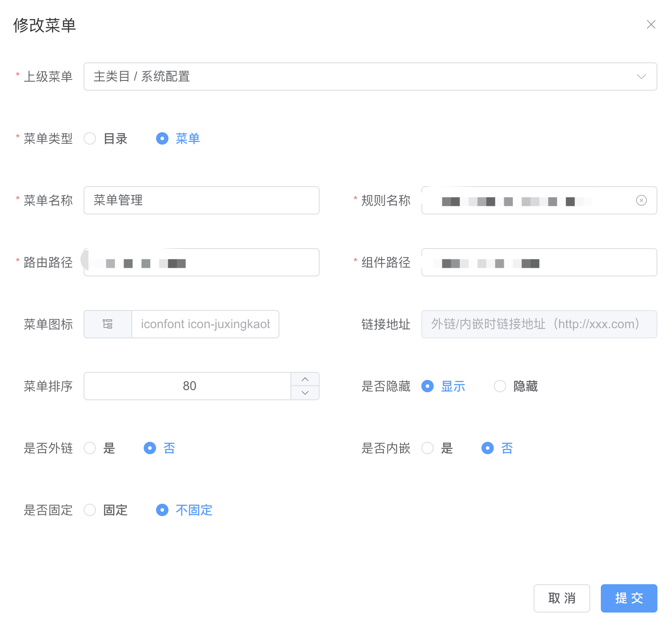Click the 路由路径 input field
This screenshot has width=672, height=628.
tap(202, 262)
